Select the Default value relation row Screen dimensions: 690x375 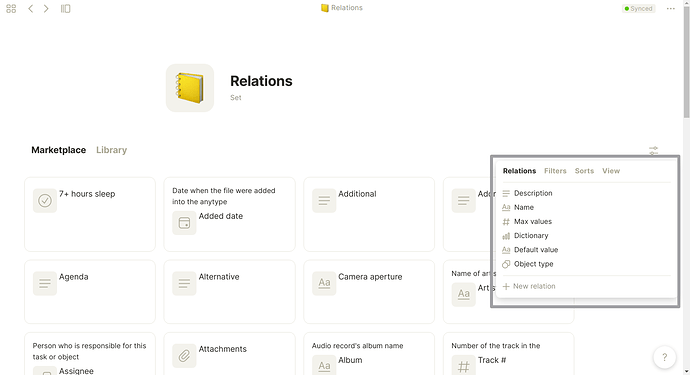(586, 250)
